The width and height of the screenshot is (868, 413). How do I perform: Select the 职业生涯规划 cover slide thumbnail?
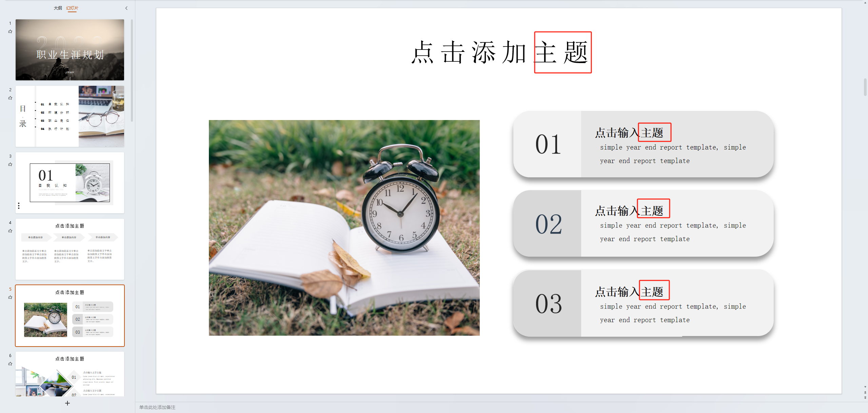click(70, 50)
